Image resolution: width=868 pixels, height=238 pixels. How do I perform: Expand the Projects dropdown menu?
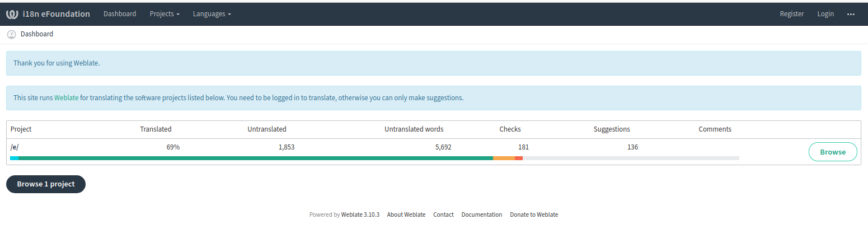pyautogui.click(x=165, y=14)
